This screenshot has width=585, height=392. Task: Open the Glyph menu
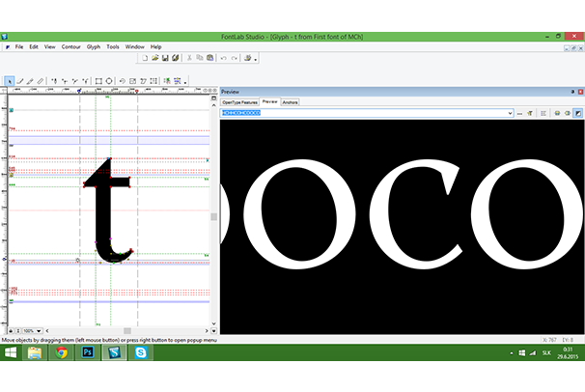tap(94, 46)
